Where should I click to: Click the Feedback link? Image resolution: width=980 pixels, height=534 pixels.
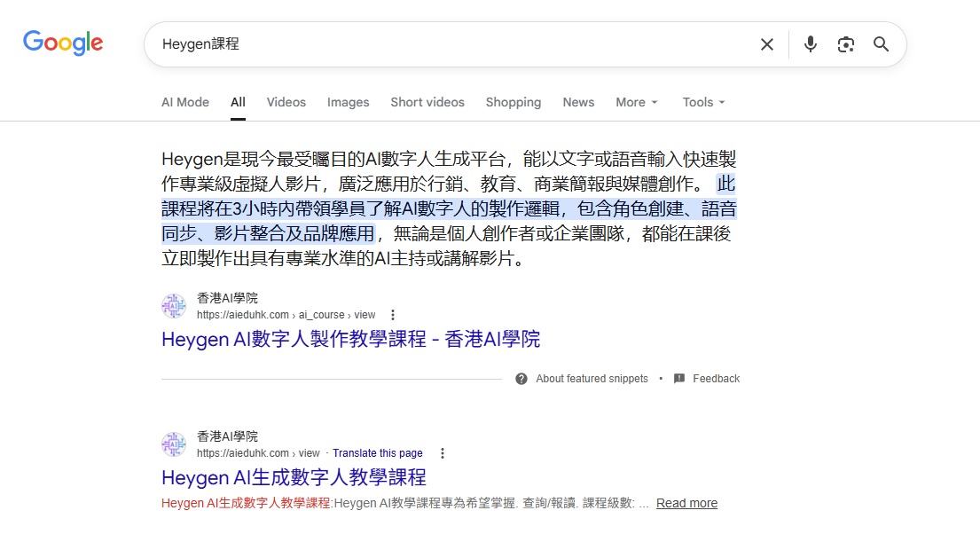(717, 379)
